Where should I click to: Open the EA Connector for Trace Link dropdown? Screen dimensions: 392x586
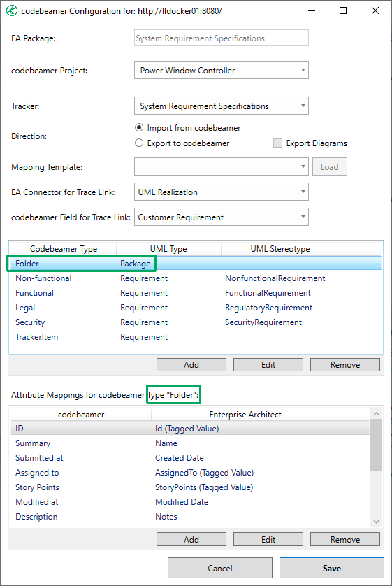[222, 192]
